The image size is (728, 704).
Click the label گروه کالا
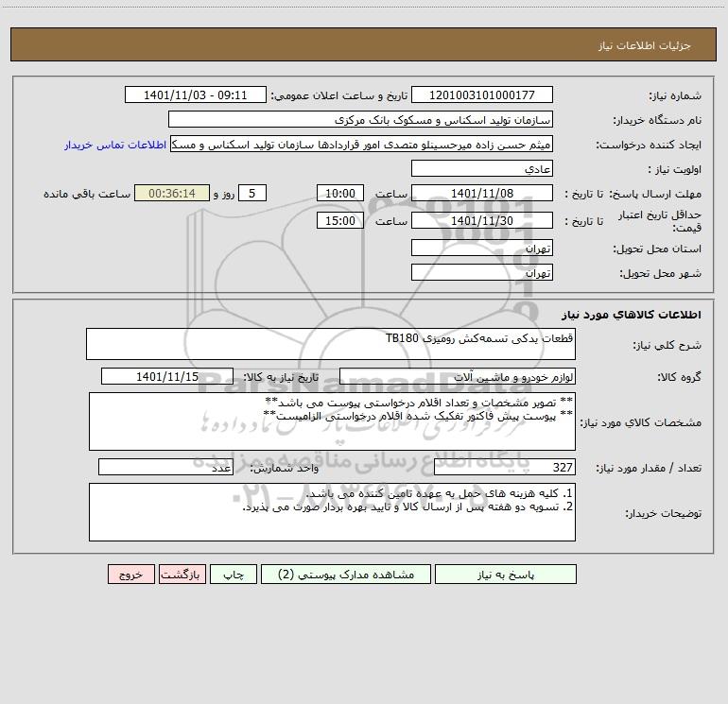pos(679,377)
